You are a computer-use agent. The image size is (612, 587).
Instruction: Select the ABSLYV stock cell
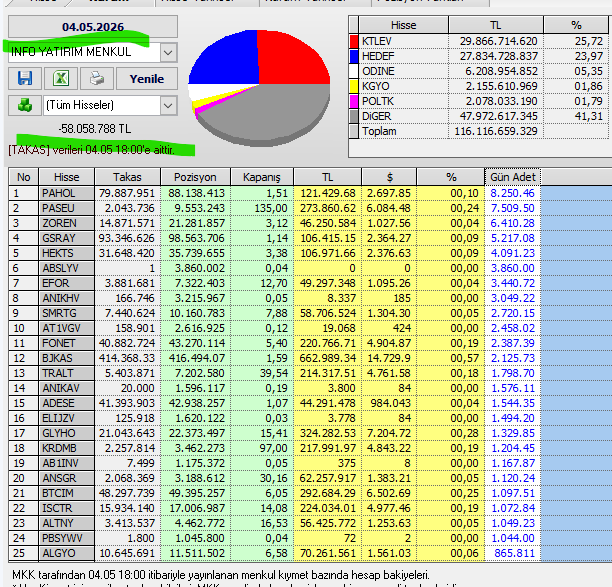pos(67,268)
